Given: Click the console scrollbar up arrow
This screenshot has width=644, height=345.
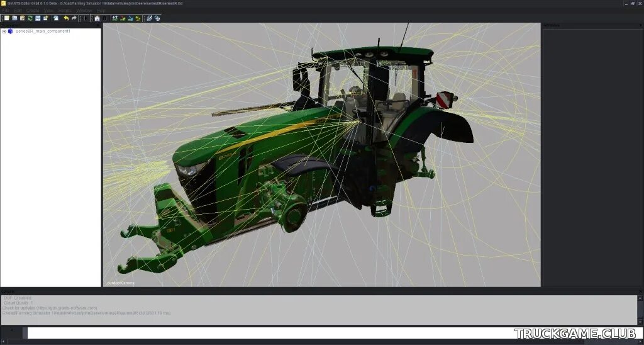Looking at the screenshot, I should [x=640, y=297].
